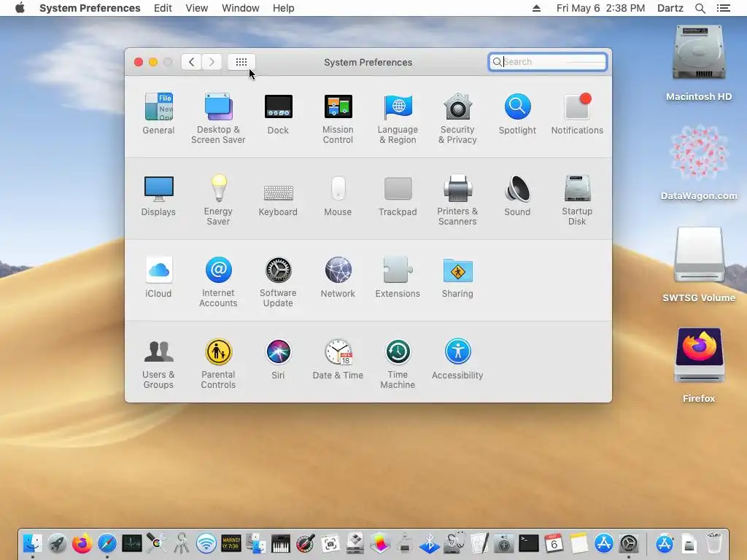Open the Dartz user menu
Screen dimensions: 747x560
[x=670, y=8]
